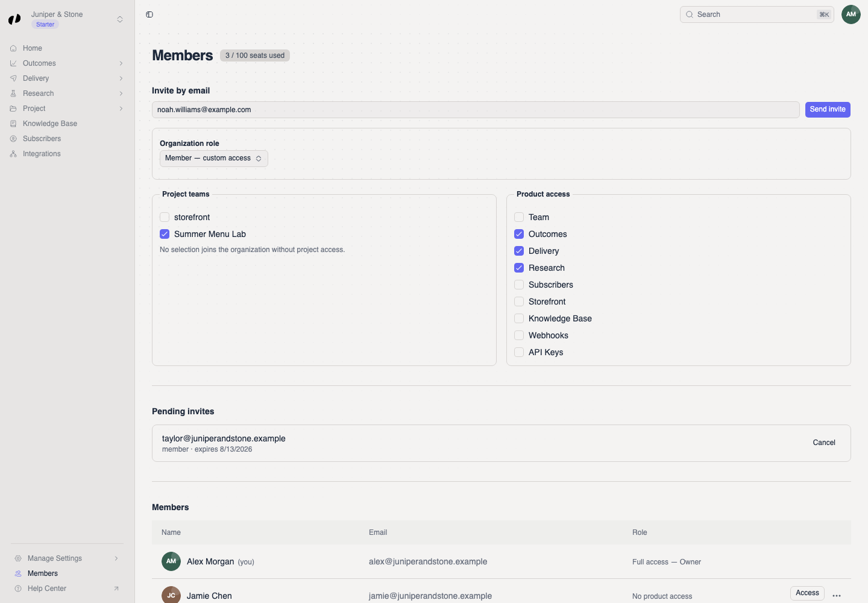This screenshot has height=603, width=868.
Task: Click the Juniper & Stone logo icon
Action: click(x=14, y=19)
